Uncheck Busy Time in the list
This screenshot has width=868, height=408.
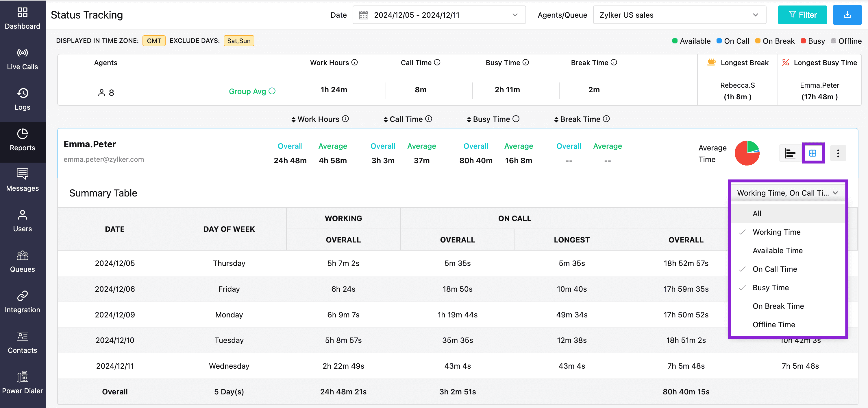(x=770, y=288)
